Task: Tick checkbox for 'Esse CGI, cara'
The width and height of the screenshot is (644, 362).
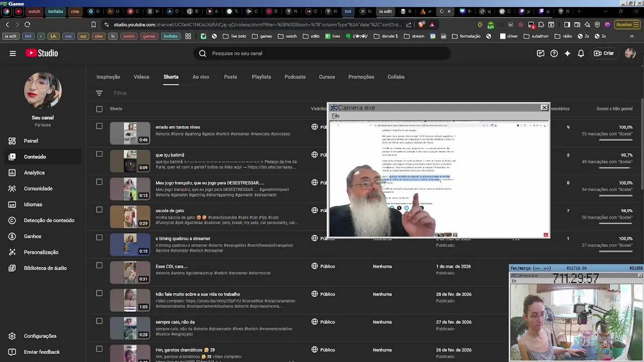Action: click(x=99, y=265)
